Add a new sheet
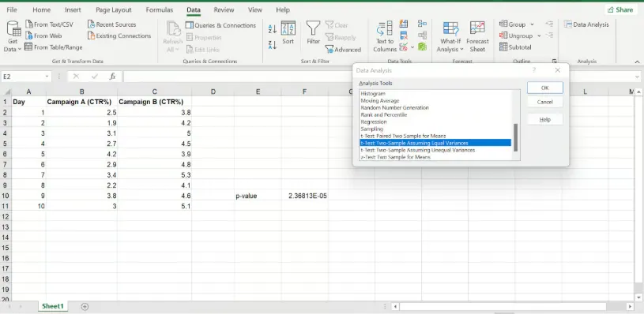644x314 pixels. (85, 306)
